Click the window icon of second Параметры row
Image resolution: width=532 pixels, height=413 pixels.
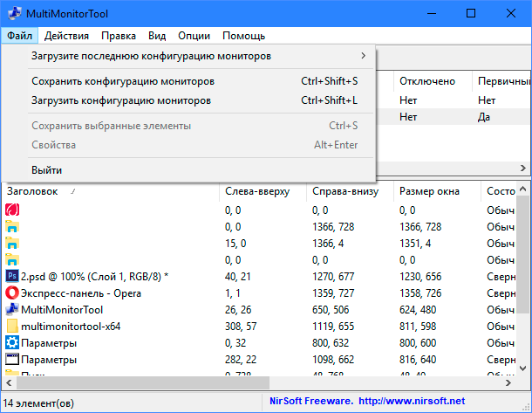point(12,360)
